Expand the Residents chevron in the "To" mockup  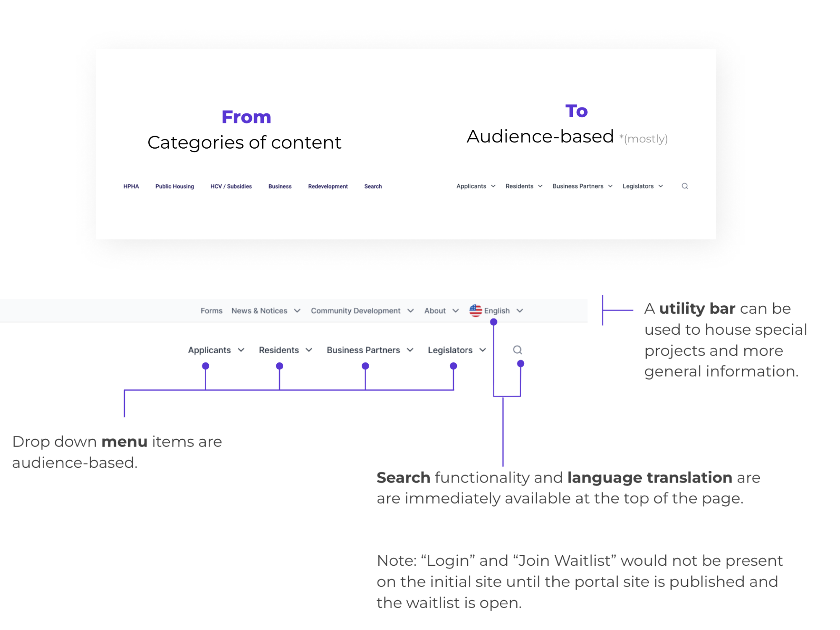pyautogui.click(x=540, y=186)
